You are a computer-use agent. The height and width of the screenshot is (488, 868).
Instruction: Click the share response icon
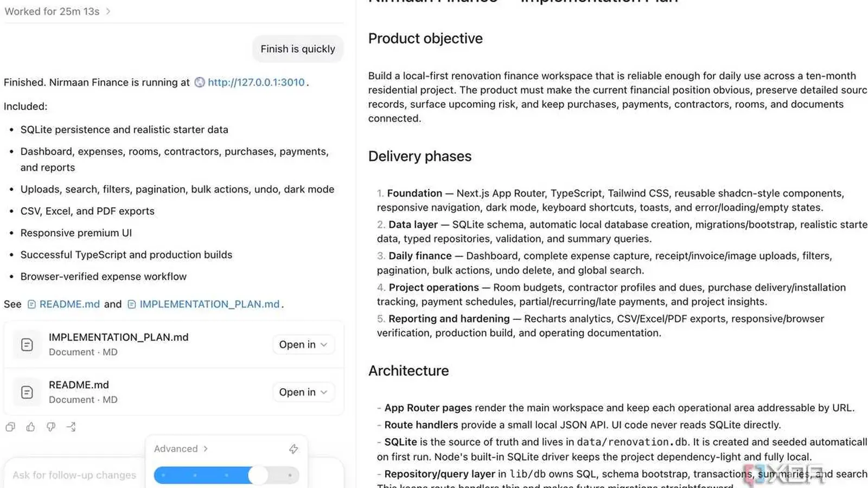point(71,427)
